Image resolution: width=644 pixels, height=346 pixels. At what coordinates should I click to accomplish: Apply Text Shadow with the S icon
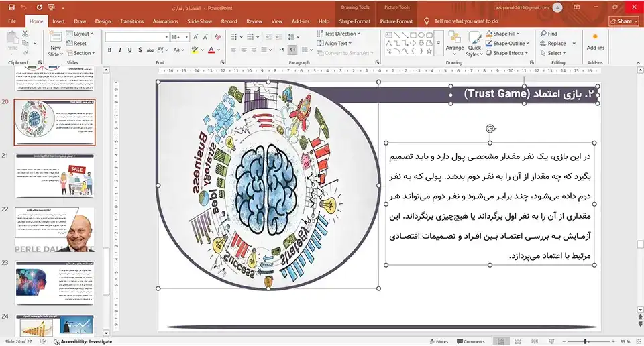140,50
